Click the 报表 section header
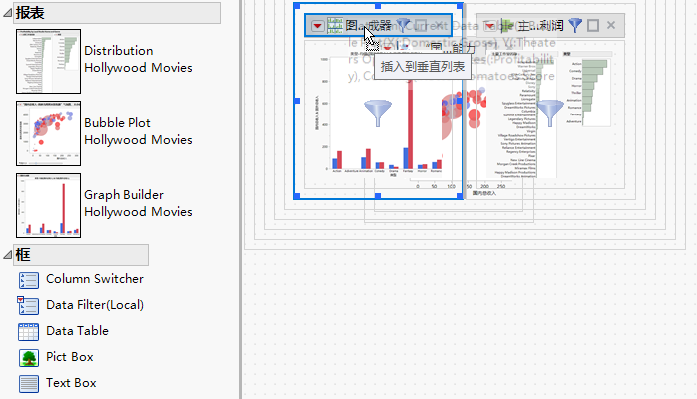The image size is (697, 399). click(117, 13)
